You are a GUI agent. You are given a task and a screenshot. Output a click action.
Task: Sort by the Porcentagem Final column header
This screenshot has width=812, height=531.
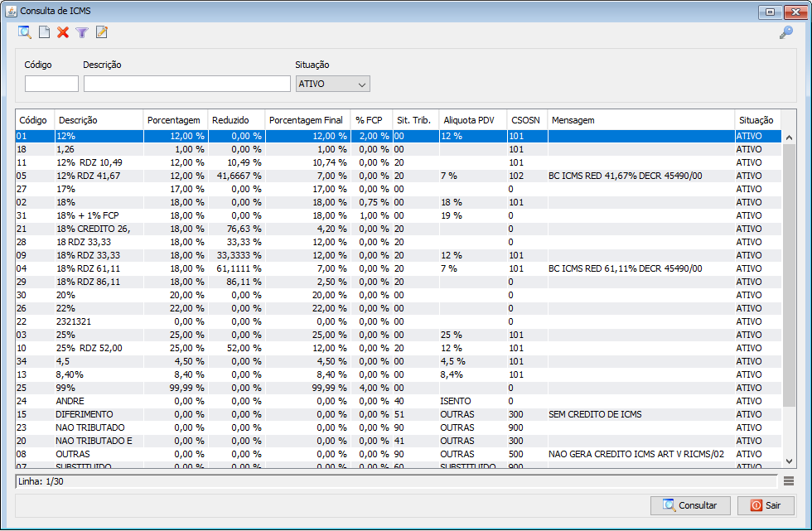(x=307, y=120)
